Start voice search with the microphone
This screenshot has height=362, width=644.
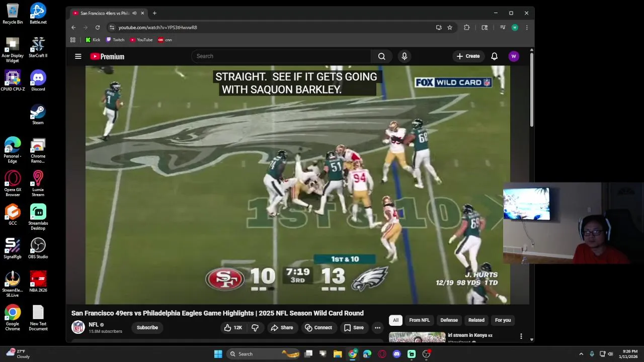click(404, 56)
